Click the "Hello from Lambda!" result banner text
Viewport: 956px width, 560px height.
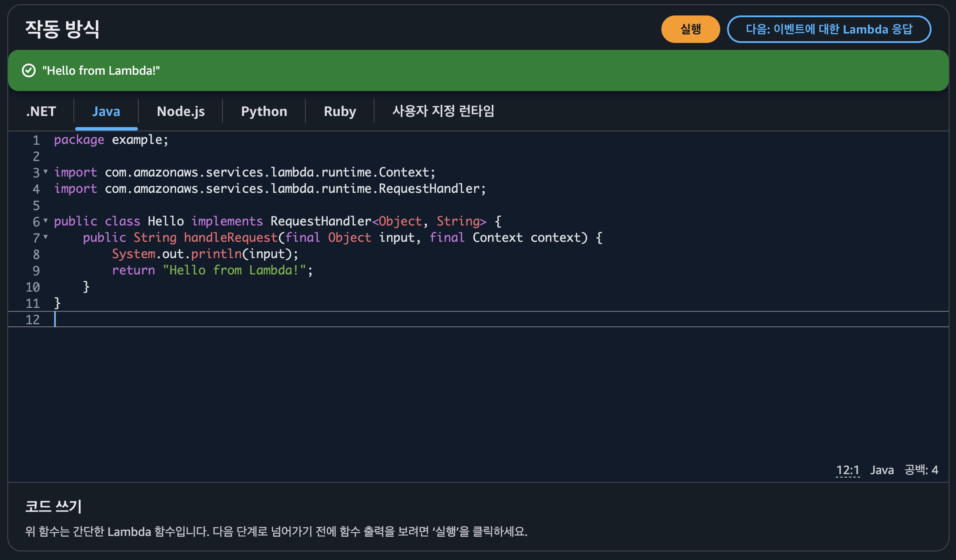pyautogui.click(x=101, y=70)
